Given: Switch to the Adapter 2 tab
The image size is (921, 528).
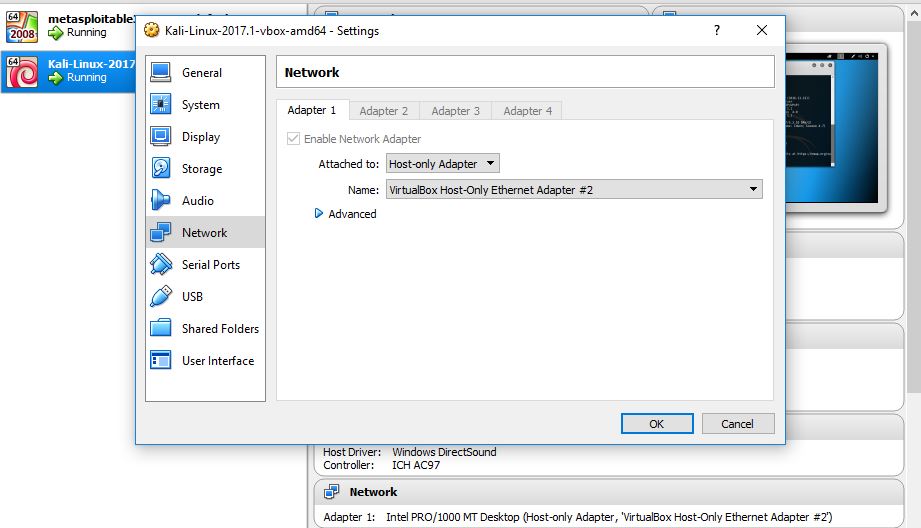Looking at the screenshot, I should 384,110.
